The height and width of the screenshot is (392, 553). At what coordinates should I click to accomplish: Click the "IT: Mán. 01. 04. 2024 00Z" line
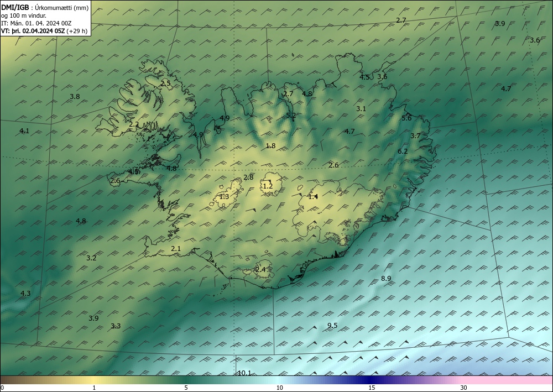pyautogui.click(x=36, y=23)
